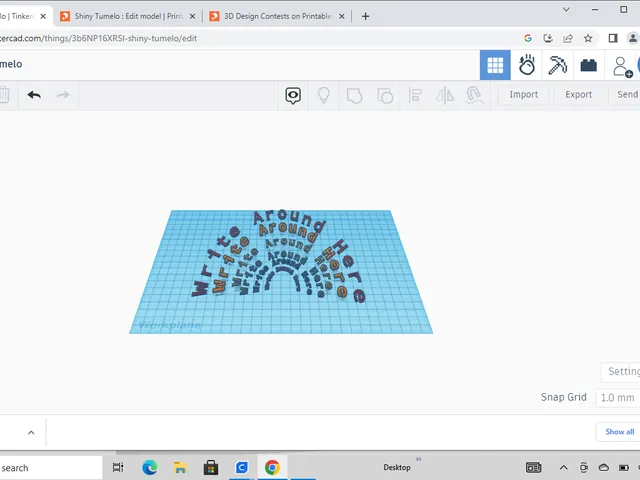Expand the downloaded file chevron menu

coord(31,433)
